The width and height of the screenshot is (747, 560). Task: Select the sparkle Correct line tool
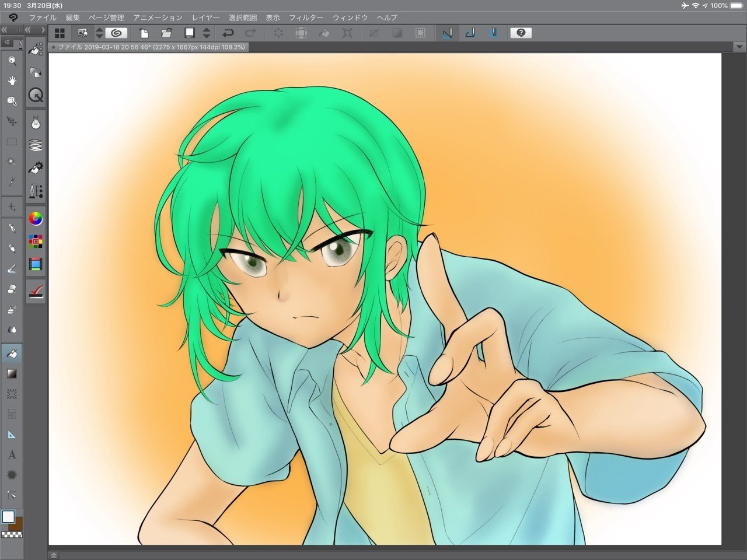(x=11, y=207)
